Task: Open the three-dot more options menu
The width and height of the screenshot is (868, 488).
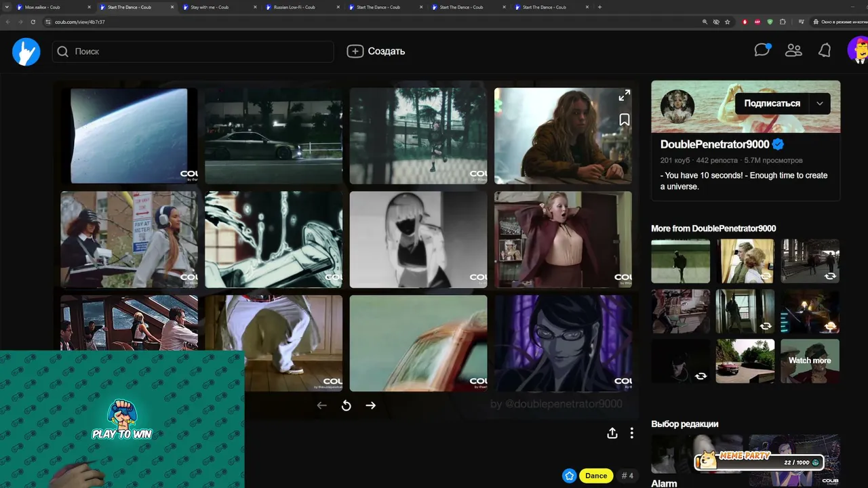Action: point(632,433)
